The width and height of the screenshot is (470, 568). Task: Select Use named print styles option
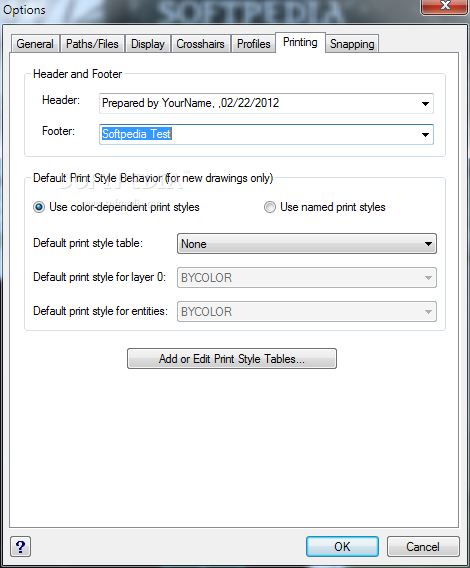[270, 207]
